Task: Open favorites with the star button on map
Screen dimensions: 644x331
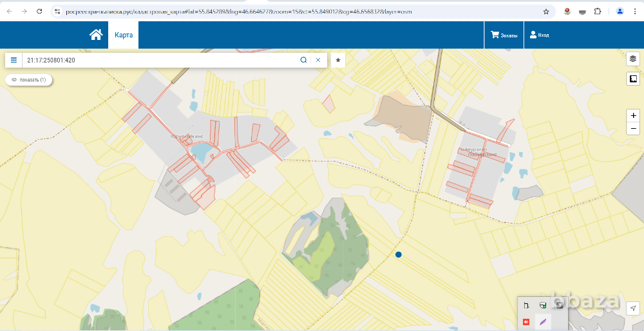Action: tap(338, 60)
